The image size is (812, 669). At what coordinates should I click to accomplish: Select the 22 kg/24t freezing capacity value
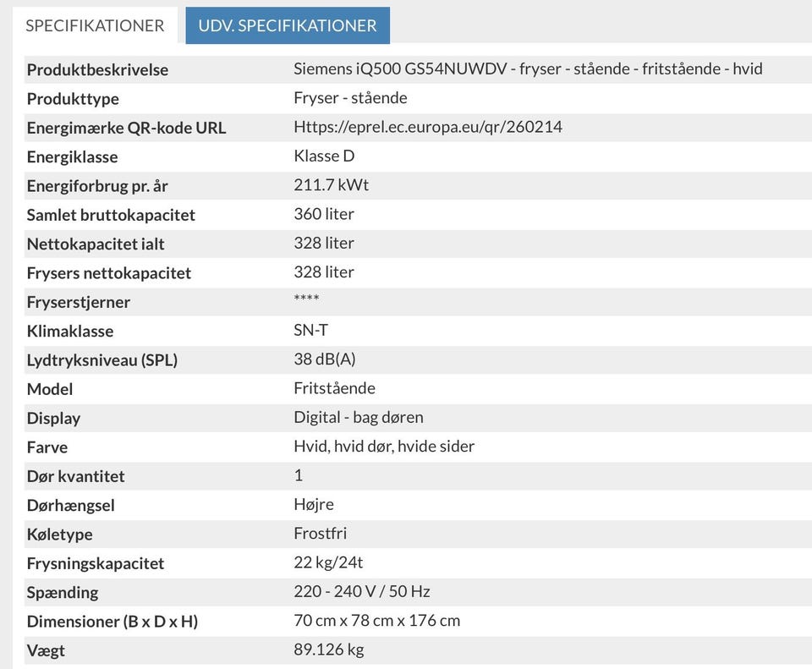click(x=328, y=562)
